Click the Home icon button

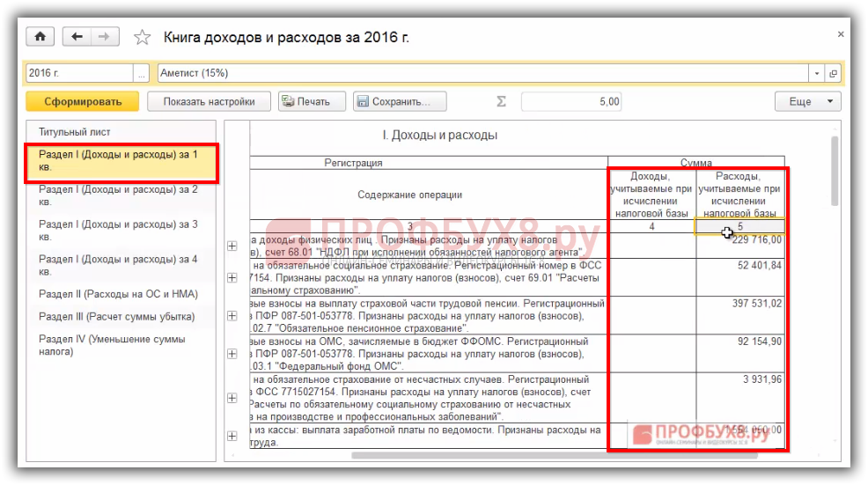(x=40, y=37)
